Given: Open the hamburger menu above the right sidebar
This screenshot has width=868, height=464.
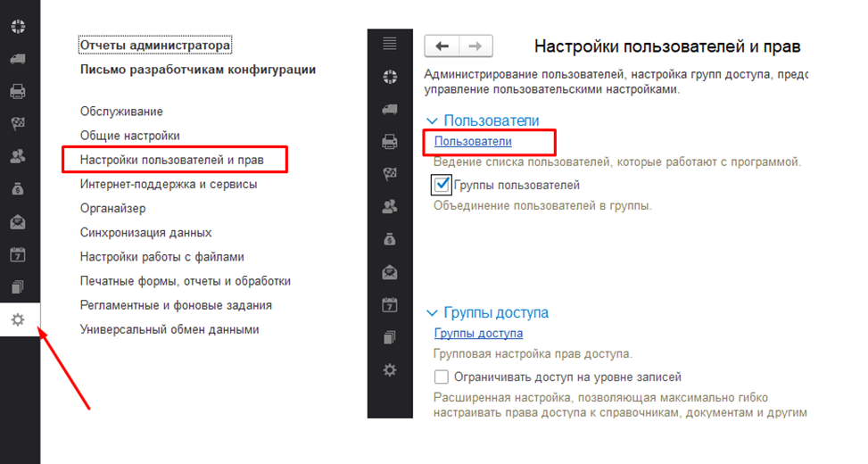Looking at the screenshot, I should coord(389,44).
